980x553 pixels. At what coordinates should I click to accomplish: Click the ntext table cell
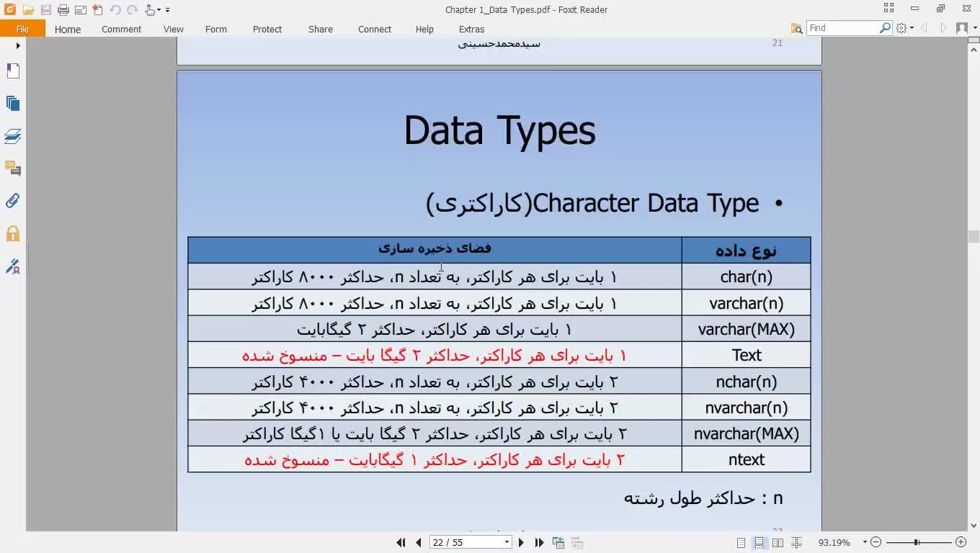point(746,459)
